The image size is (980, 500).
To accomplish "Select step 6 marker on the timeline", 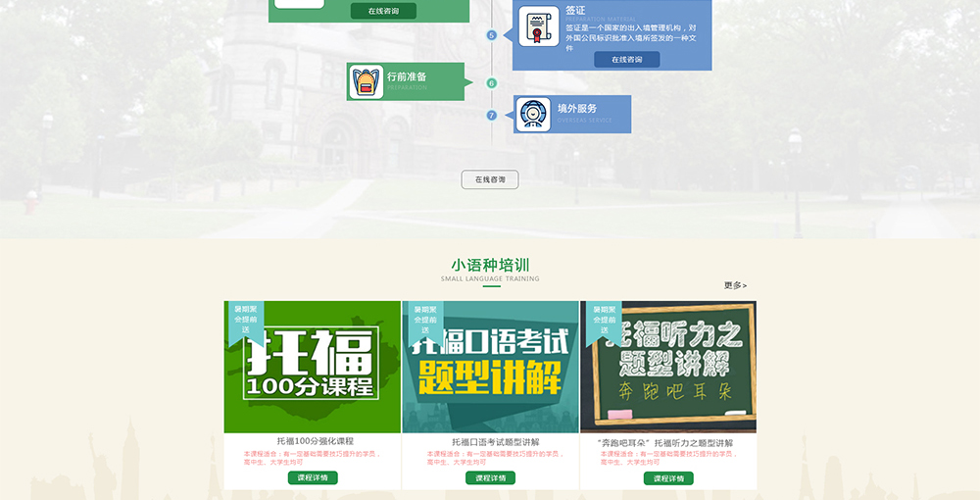I will click(492, 83).
